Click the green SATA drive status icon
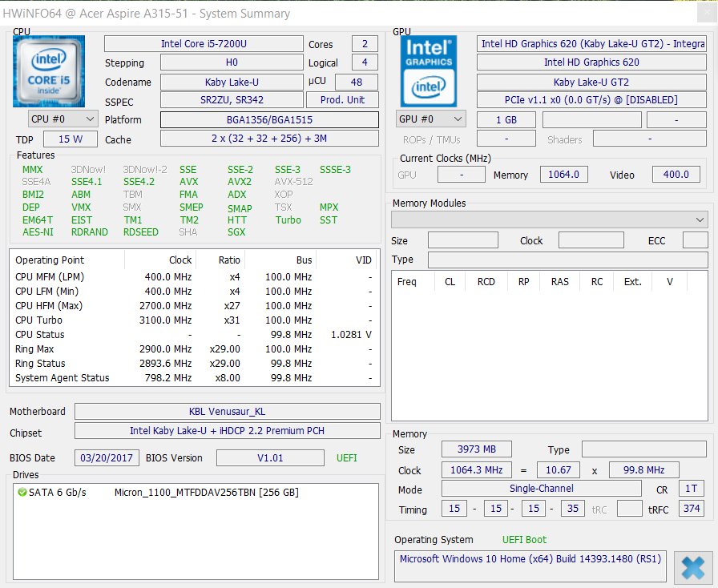Image resolution: width=718 pixels, height=588 pixels. 22,493
